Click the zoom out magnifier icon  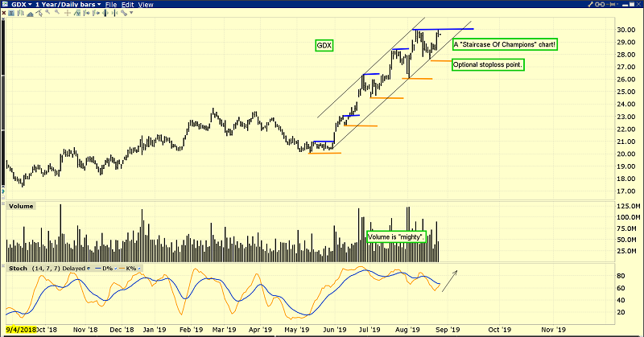(57, 12)
